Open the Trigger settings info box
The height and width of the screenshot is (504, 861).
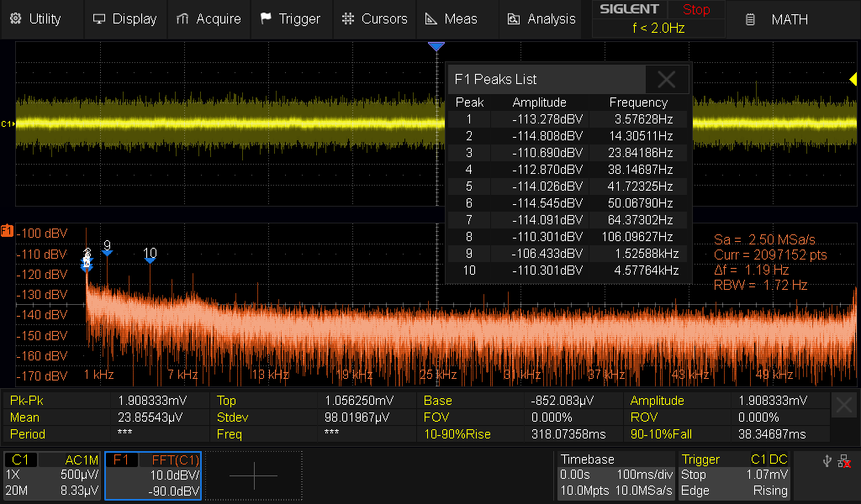pos(735,475)
